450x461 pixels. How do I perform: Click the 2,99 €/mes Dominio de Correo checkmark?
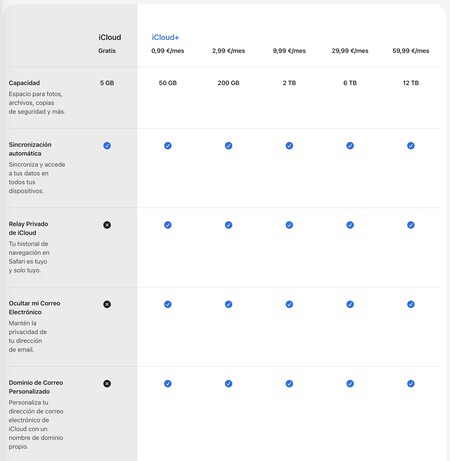click(x=228, y=384)
